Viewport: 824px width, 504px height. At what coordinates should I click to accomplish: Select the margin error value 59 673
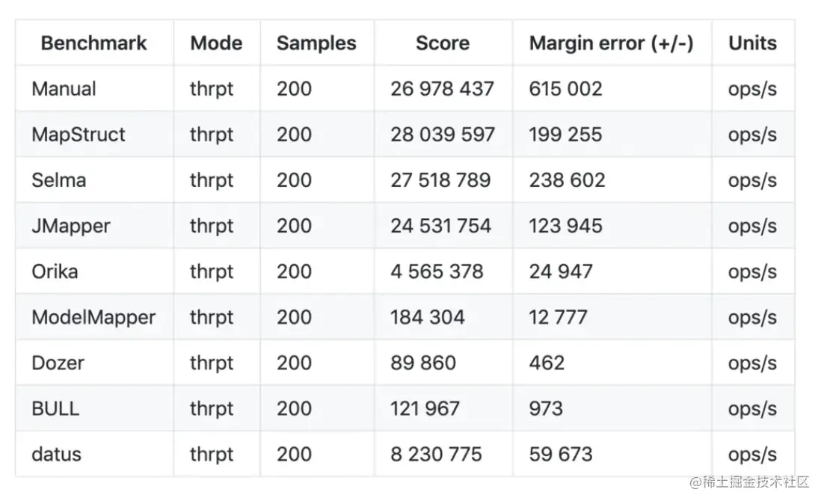coord(561,454)
